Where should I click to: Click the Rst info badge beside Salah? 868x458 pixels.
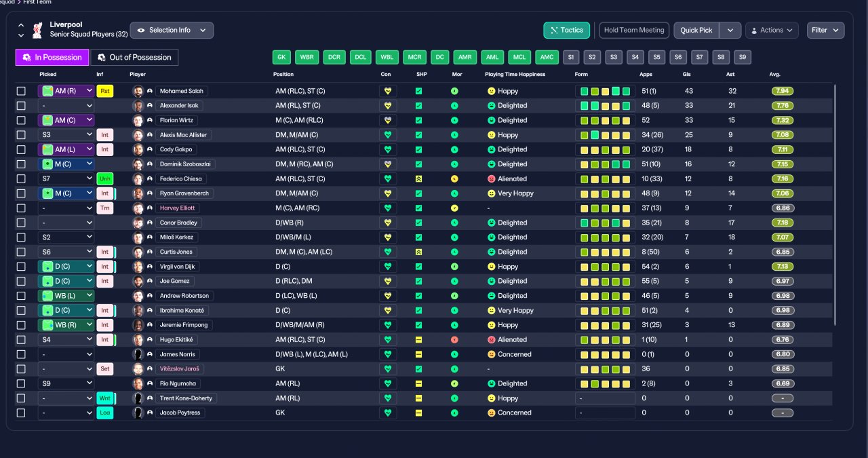(x=105, y=91)
